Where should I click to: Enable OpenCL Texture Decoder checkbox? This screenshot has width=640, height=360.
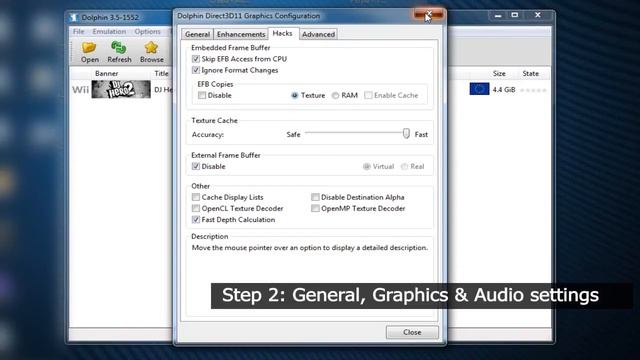(x=196, y=208)
